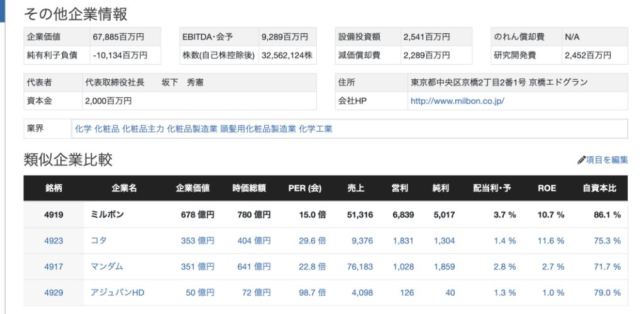Click アジュバンHD's 79.0 % equity ratio

608,293
